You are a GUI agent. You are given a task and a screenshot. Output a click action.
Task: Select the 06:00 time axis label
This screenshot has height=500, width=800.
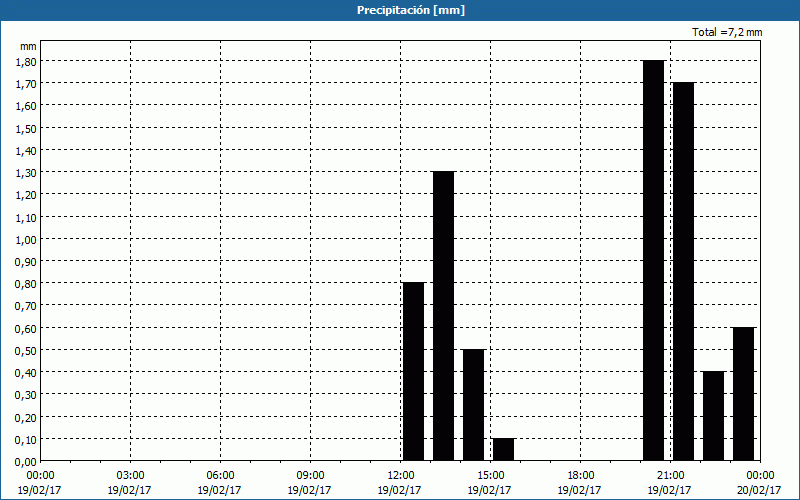tap(220, 476)
